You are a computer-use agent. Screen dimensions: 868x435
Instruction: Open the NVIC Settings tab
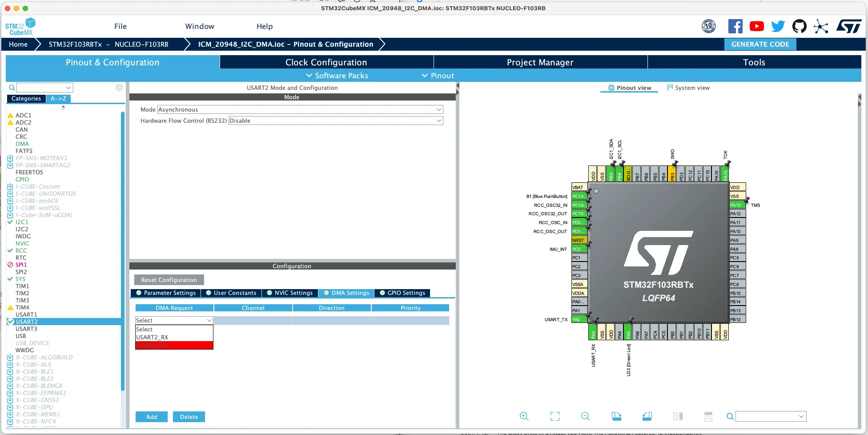click(289, 293)
